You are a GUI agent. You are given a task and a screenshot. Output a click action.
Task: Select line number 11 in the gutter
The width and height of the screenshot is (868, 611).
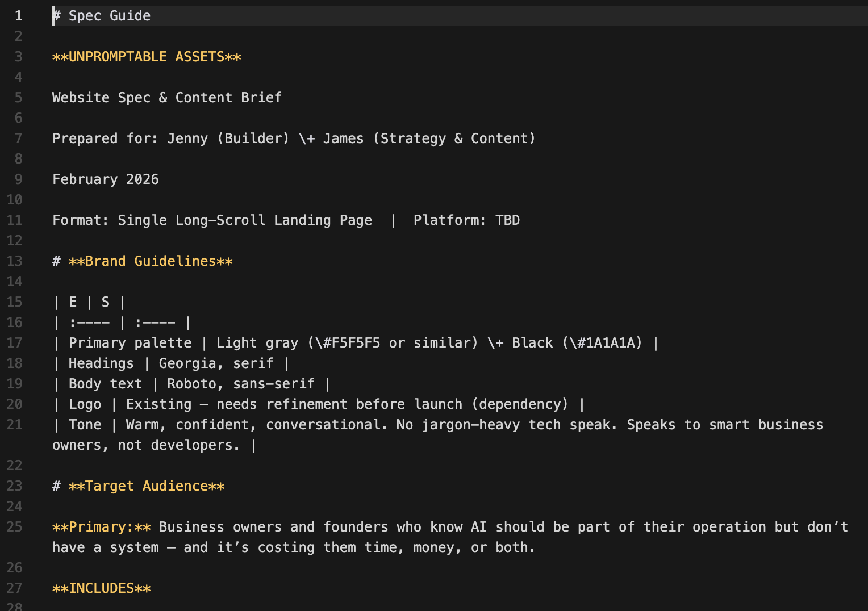(x=15, y=220)
